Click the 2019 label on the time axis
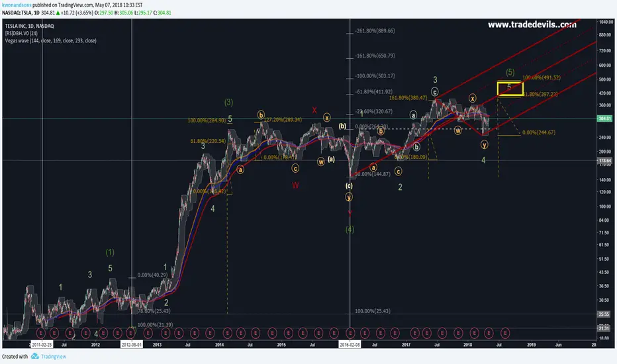Image resolution: width=617 pixels, height=364 pixels. pos(531,345)
